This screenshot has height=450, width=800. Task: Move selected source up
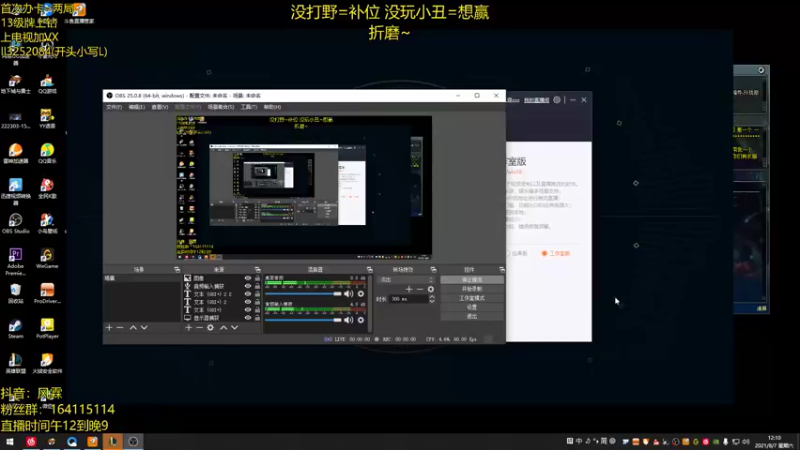point(223,328)
